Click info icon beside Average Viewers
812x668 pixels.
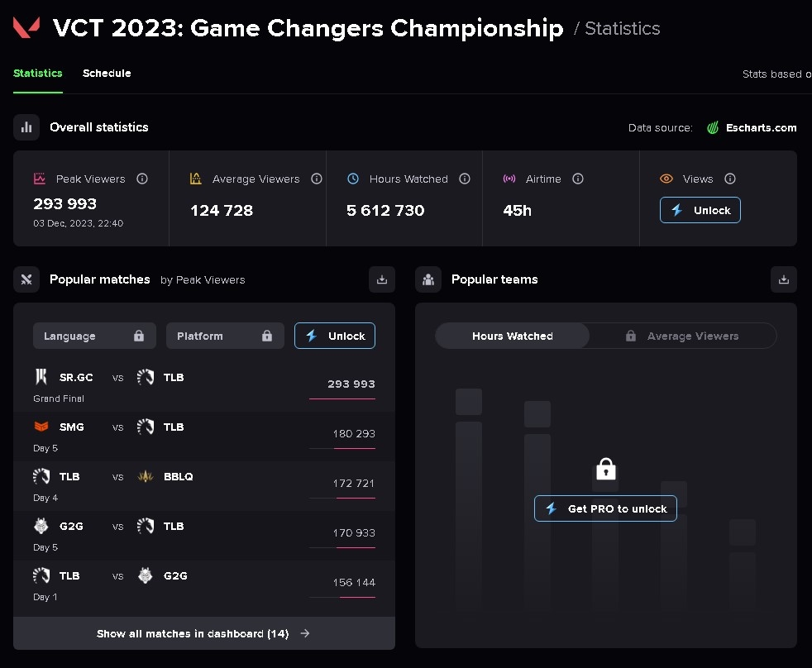[316, 179]
